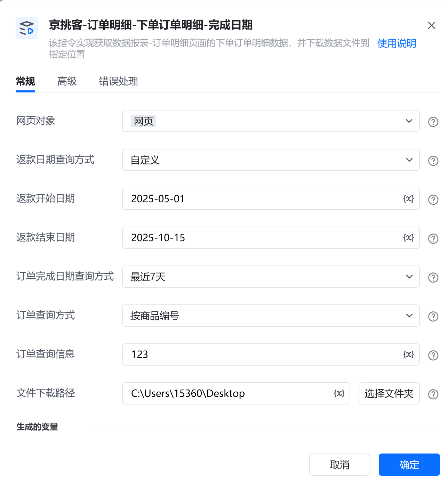Open help for 网页对象 field
448x490 pixels.
coord(433,122)
